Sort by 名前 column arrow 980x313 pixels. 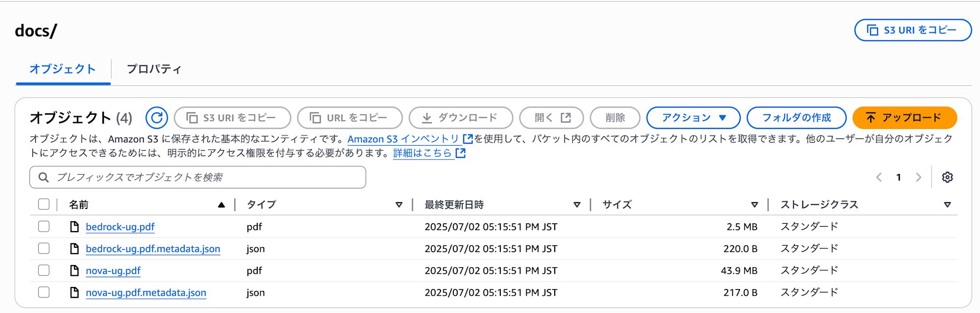pos(221,205)
